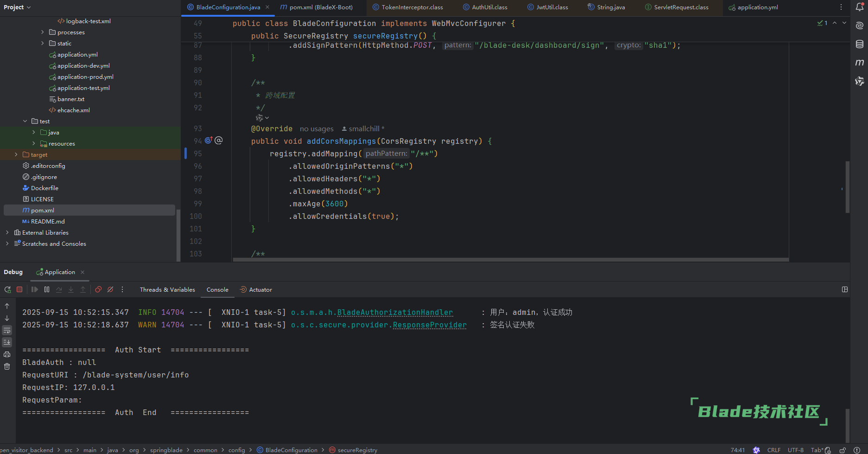The height and width of the screenshot is (454, 868).
Task: Click the Step Into icon
Action: coord(71,289)
